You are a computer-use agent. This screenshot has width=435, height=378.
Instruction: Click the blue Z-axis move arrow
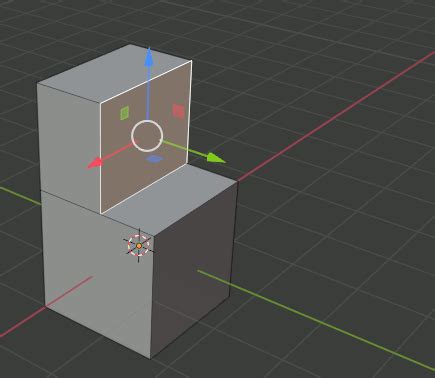pos(149,57)
